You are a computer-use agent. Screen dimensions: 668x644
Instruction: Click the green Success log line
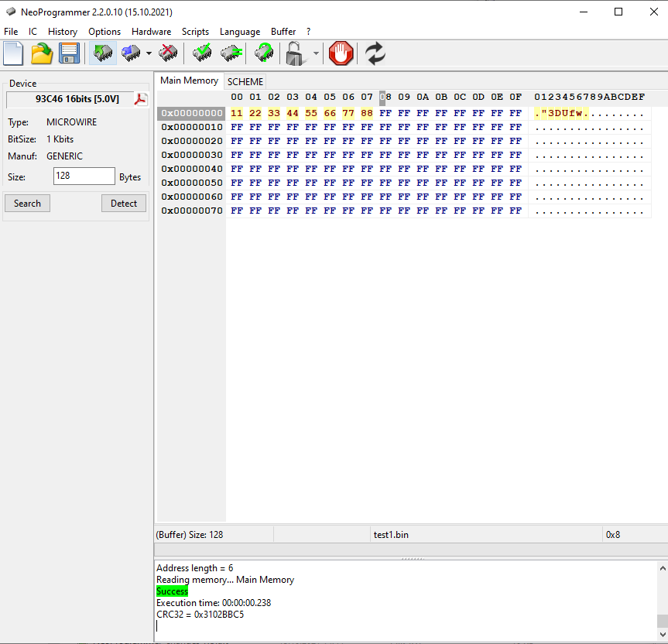172,591
